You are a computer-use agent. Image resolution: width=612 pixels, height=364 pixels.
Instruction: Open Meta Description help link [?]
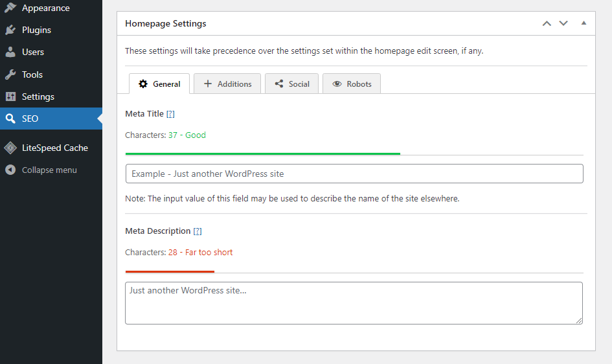198,231
